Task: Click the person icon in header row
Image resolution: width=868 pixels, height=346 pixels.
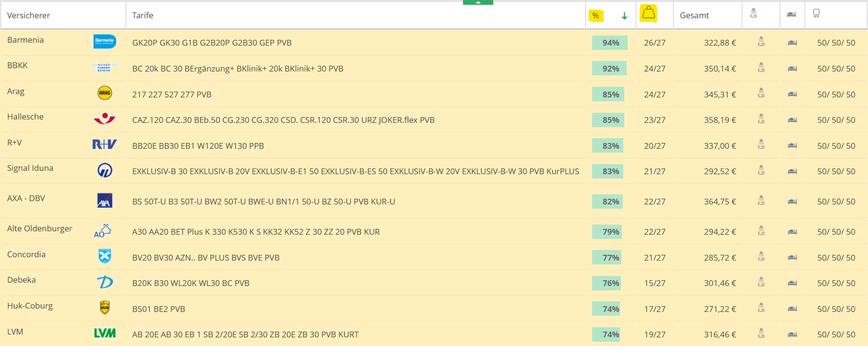Action: 753,13
